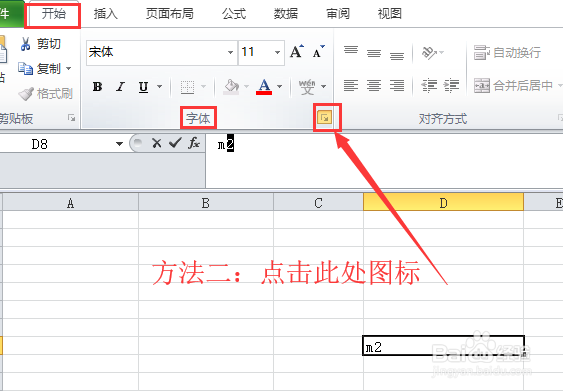This screenshot has width=563, height=391.
Task: Toggle bold formatting
Action: (97, 87)
